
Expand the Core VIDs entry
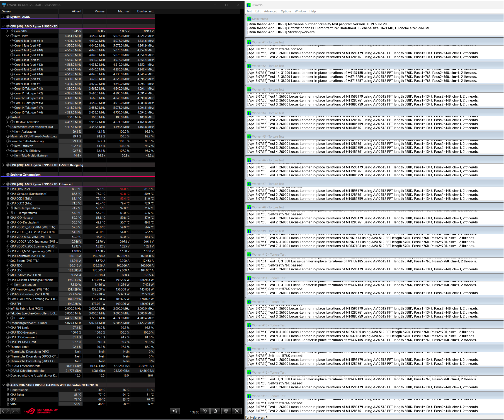pos(7,31)
